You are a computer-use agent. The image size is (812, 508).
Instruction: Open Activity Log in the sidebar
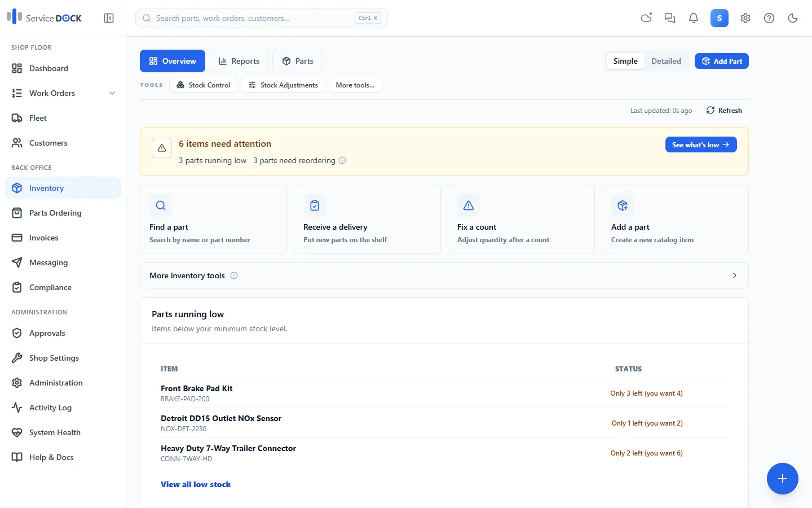tap(63, 408)
